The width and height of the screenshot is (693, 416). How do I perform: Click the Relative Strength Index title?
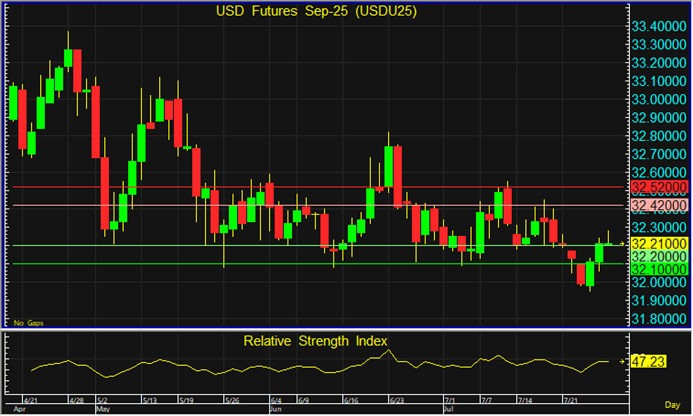[317, 341]
